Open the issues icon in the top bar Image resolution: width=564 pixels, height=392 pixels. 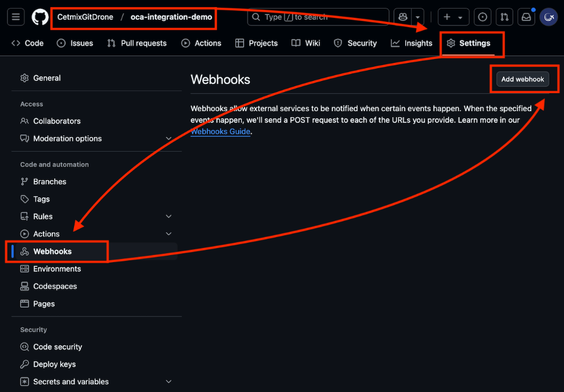point(482,17)
